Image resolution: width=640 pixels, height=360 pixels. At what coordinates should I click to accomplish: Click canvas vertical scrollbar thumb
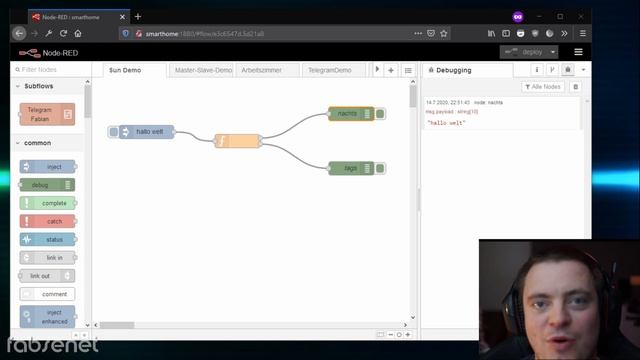click(413, 96)
